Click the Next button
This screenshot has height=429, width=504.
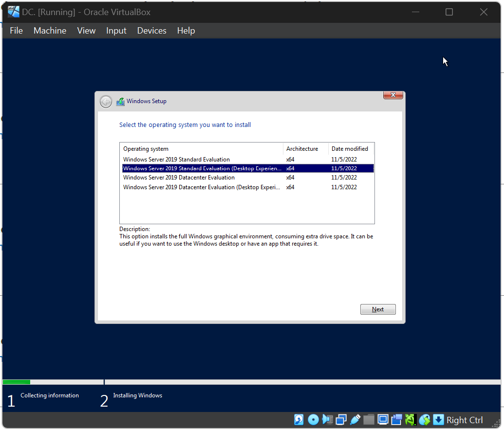tap(378, 309)
